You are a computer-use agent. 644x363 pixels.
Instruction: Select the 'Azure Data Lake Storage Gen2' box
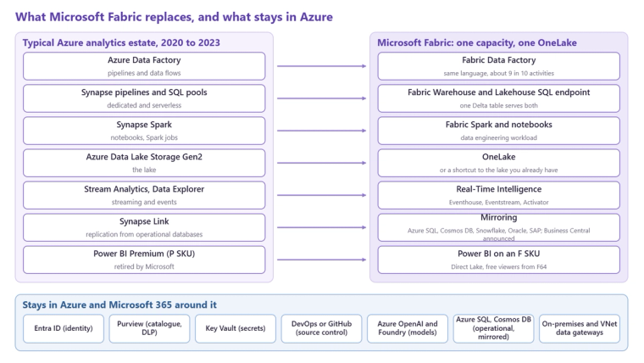pyautogui.click(x=144, y=163)
